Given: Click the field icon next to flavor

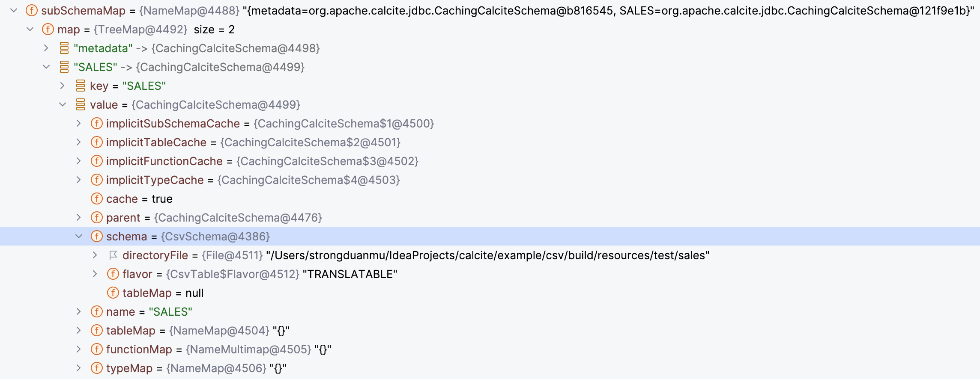Looking at the screenshot, I should [113, 274].
